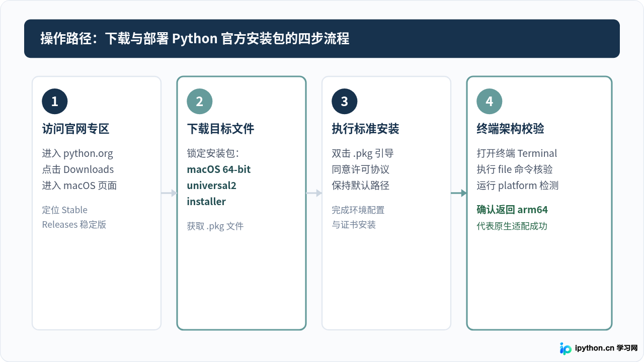Click the ipython.cn 学习网 label
This screenshot has width=644, height=362.
(606, 348)
